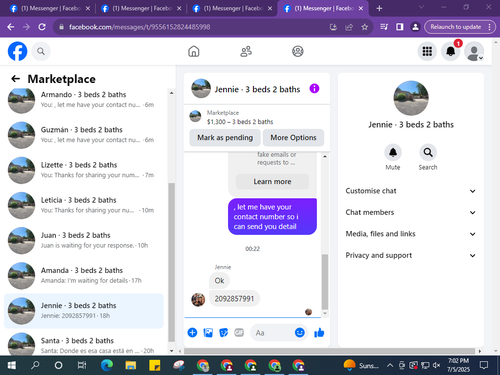Screen dimensions: 500x375
Task: Reload the page
Action: 42,27
